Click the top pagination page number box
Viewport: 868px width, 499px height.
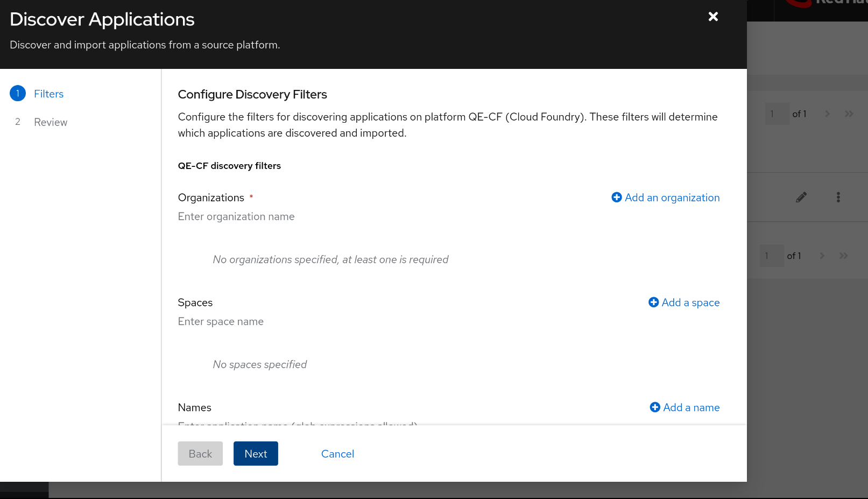(777, 114)
